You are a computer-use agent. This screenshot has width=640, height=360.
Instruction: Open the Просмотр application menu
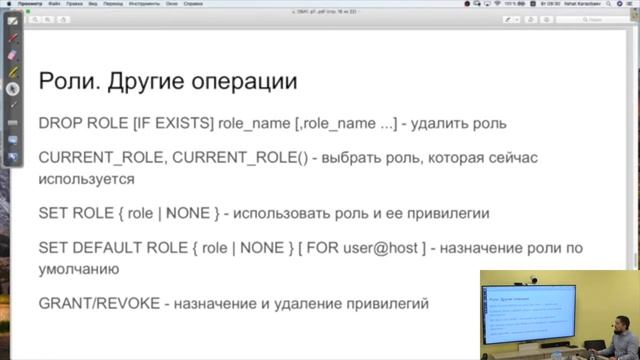[30, 4]
